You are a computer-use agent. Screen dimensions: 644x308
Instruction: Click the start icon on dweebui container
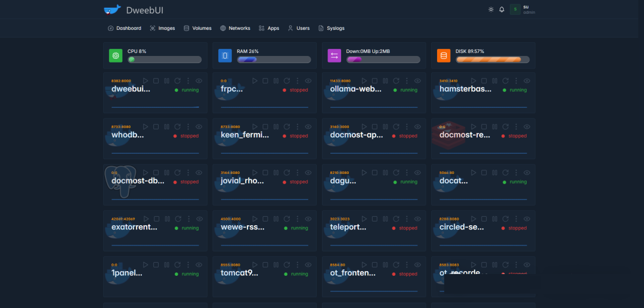point(145,80)
